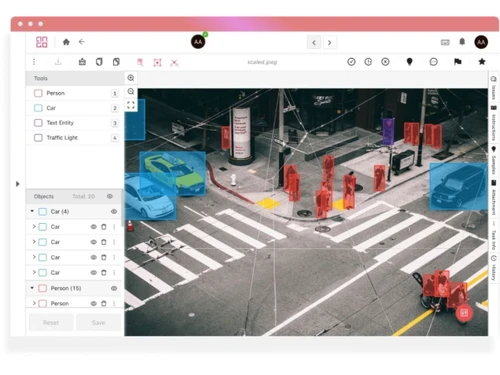Select the pink scissors cut tool icon
500x375 pixels.
174,62
